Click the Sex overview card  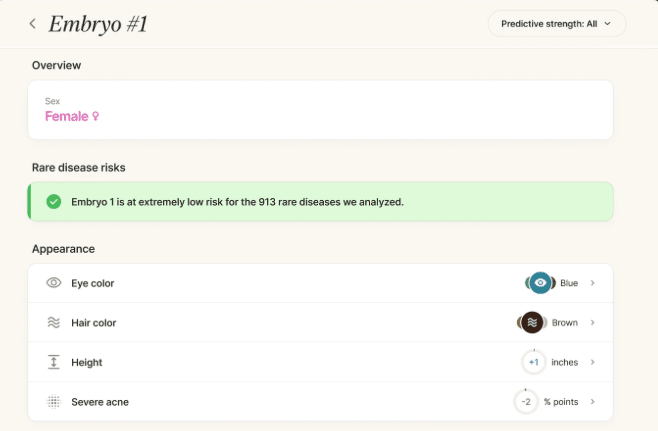(x=320, y=110)
